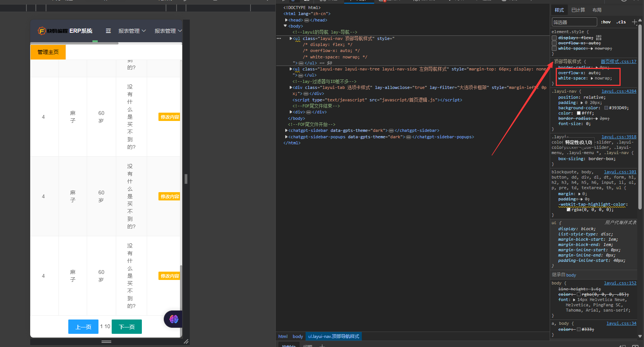This screenshot has width=644, height=347.
Task: Click the orange F logo of the ERP system
Action: tap(42, 31)
